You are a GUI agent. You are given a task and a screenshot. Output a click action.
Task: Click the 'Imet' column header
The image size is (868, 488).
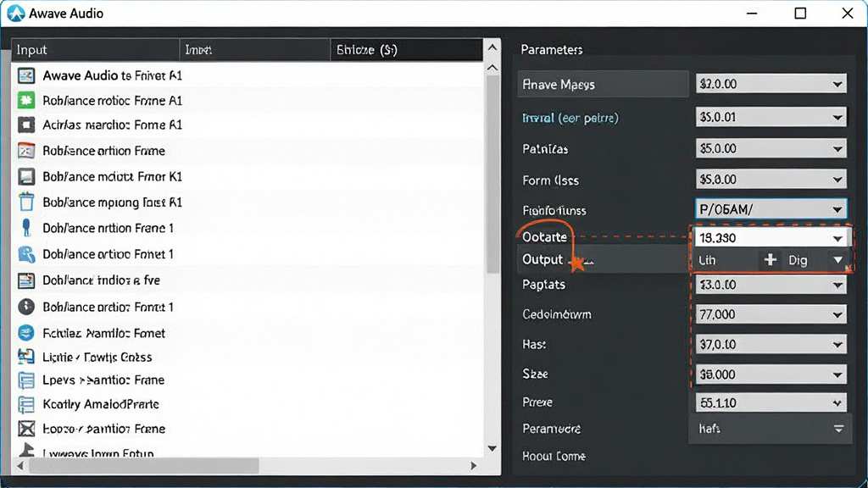click(254, 50)
